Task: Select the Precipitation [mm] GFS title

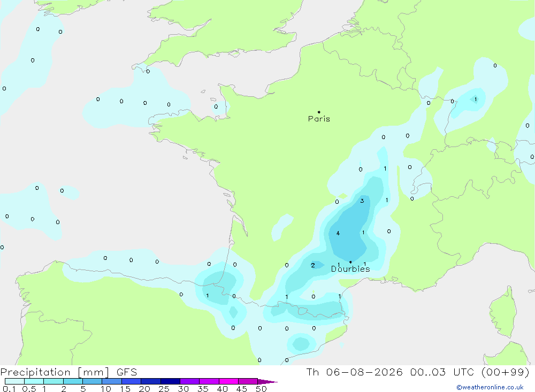Action: point(68,372)
